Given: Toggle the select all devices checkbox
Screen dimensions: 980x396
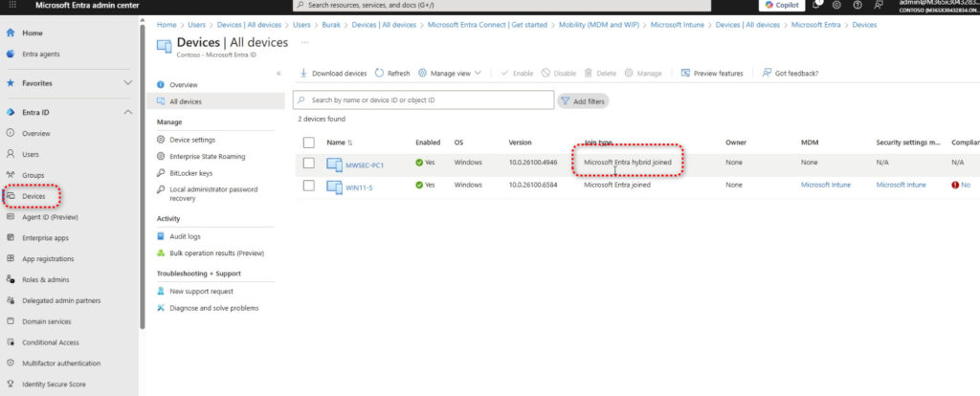Looking at the screenshot, I should click(308, 143).
